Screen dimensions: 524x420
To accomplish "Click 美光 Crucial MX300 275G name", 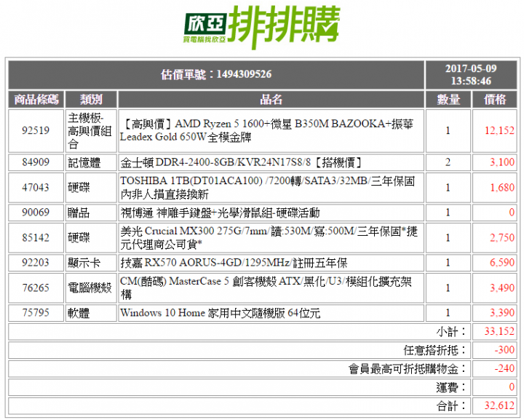I will (x=269, y=237).
